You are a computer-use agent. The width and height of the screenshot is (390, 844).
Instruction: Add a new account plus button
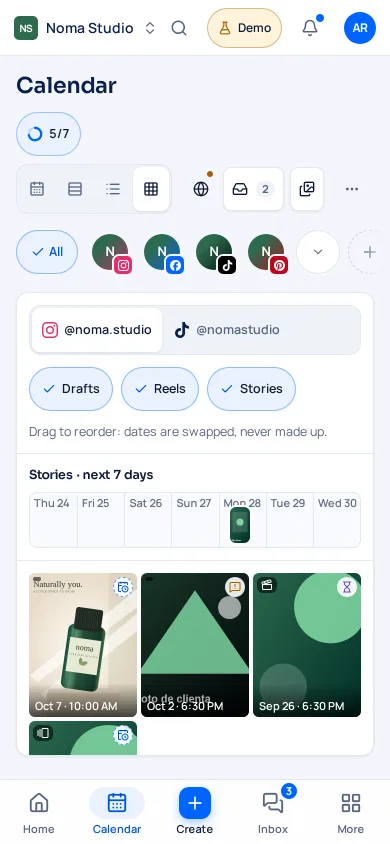coord(369,252)
